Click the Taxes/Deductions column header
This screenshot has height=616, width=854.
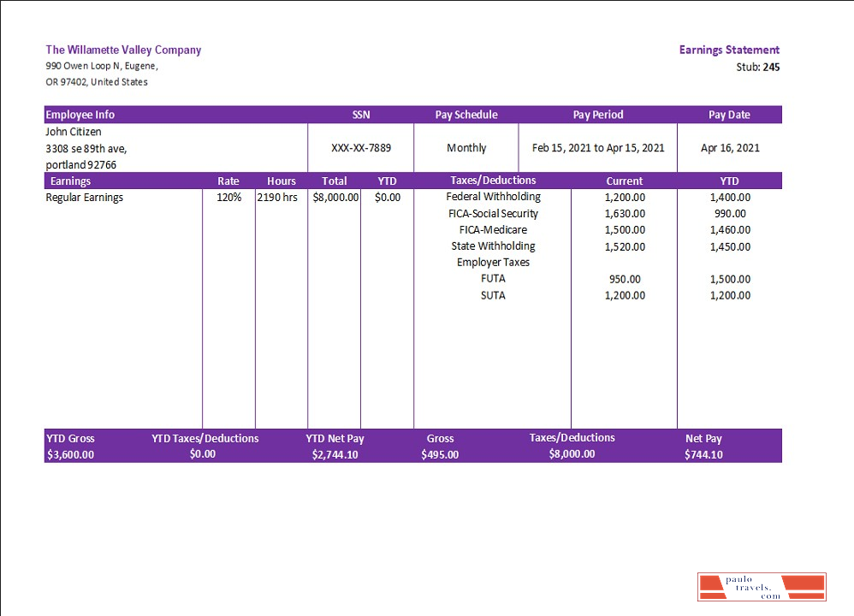point(493,181)
